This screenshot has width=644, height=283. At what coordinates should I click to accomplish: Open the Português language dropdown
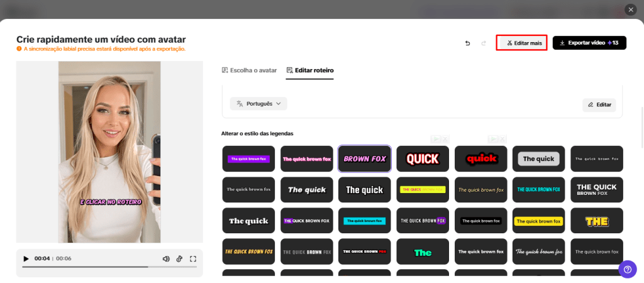point(258,104)
